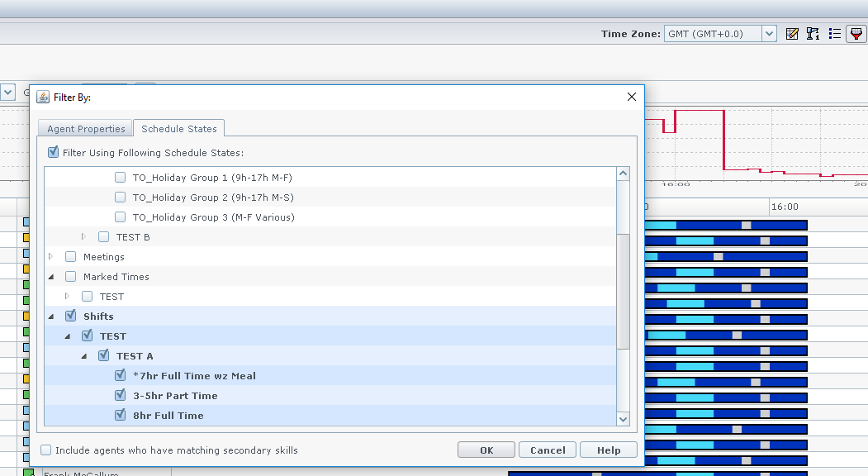Expand the TEST B tree node
This screenshot has width=868, height=476.
(x=83, y=236)
